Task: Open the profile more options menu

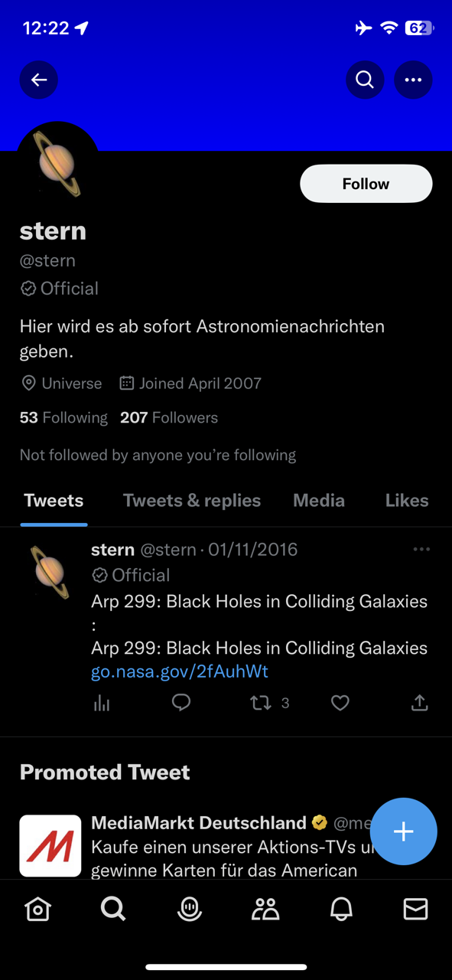Action: (x=413, y=80)
